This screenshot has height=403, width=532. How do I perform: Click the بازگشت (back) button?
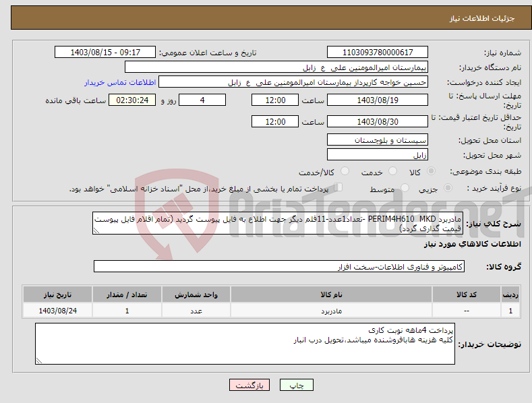[x=249, y=385]
